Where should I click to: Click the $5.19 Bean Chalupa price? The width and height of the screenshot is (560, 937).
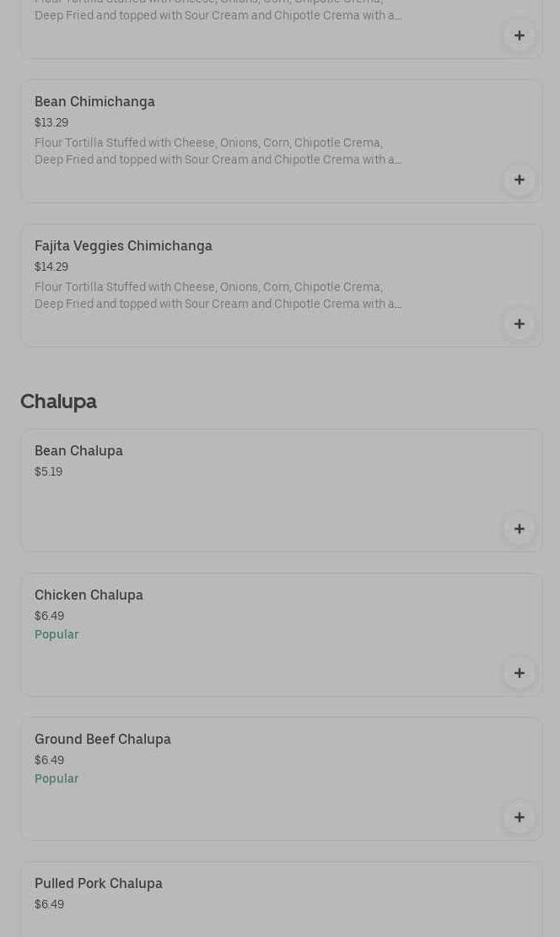(48, 472)
